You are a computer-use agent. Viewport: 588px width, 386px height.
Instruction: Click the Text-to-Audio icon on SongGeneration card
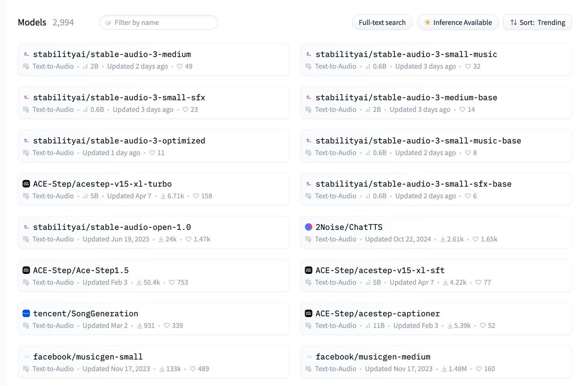point(26,326)
